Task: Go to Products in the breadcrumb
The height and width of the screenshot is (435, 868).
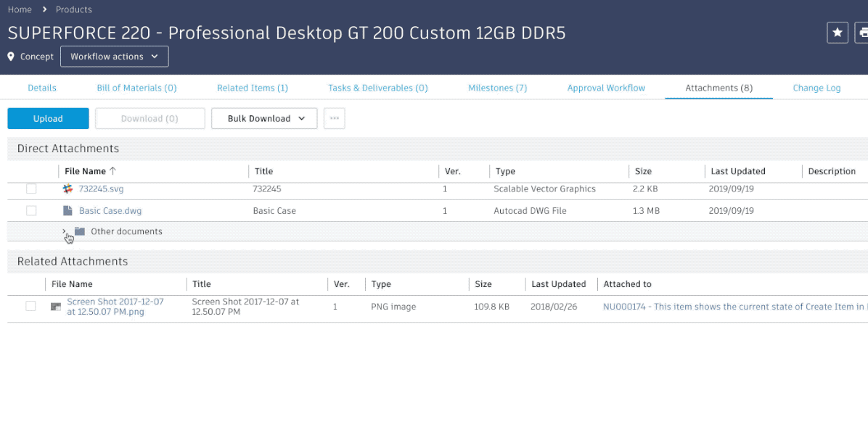Action: point(73,9)
